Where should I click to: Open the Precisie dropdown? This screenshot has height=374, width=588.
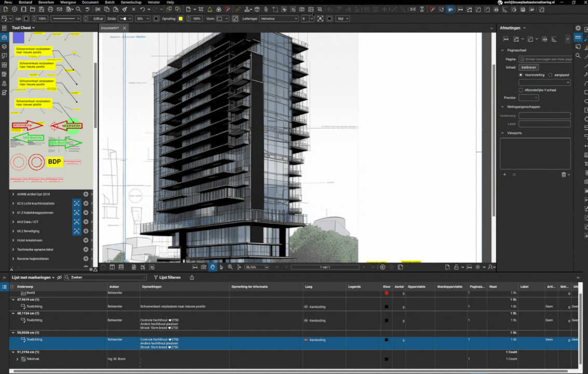pos(528,98)
